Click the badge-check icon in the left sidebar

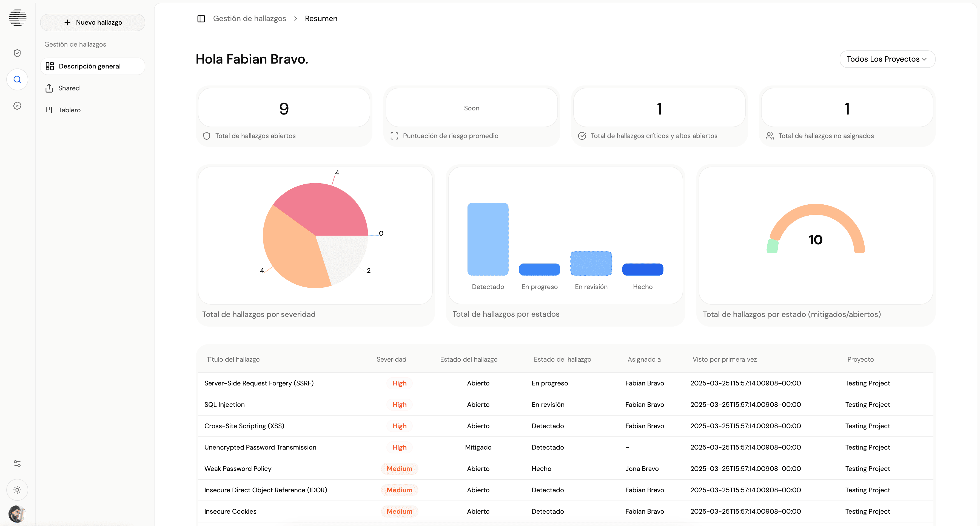tap(17, 106)
